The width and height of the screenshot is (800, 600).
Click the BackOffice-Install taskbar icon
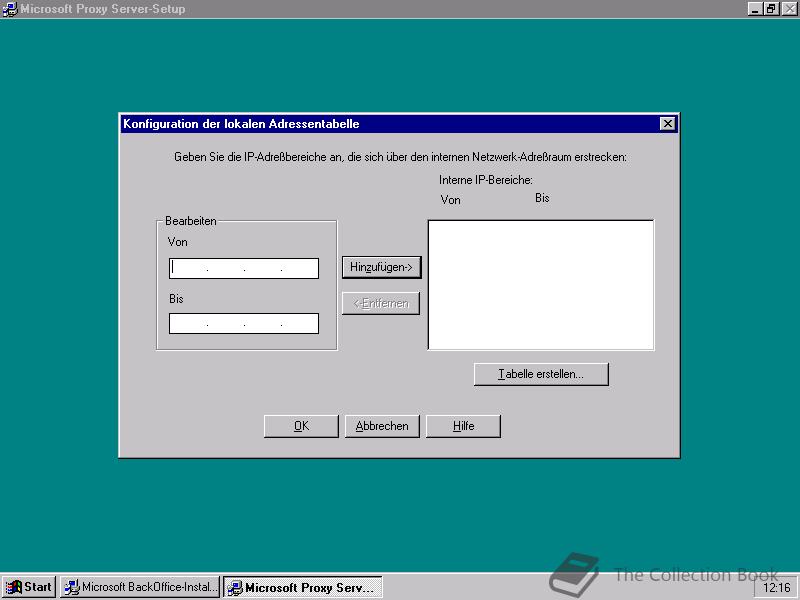(71, 587)
